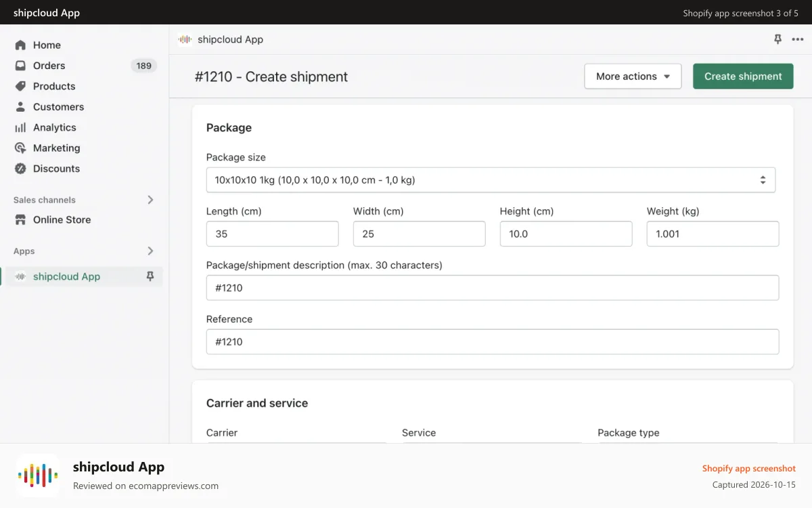Click the shipcloud waveform icon in sidebar
This screenshot has width=812, height=508.
20,276
